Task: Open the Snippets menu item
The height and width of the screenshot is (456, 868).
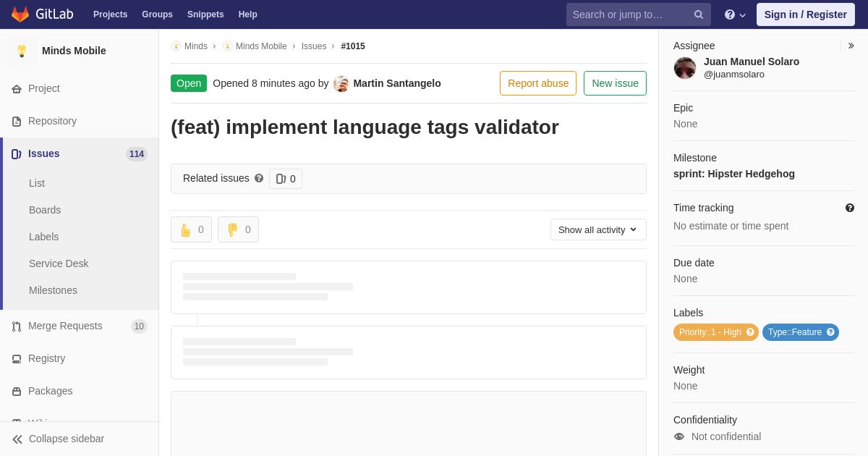Action: tap(205, 14)
